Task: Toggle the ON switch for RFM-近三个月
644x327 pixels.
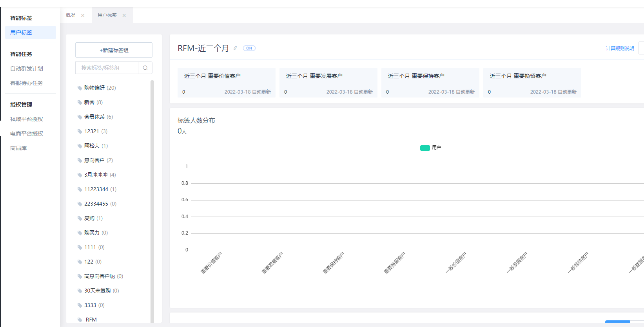Action: point(249,48)
